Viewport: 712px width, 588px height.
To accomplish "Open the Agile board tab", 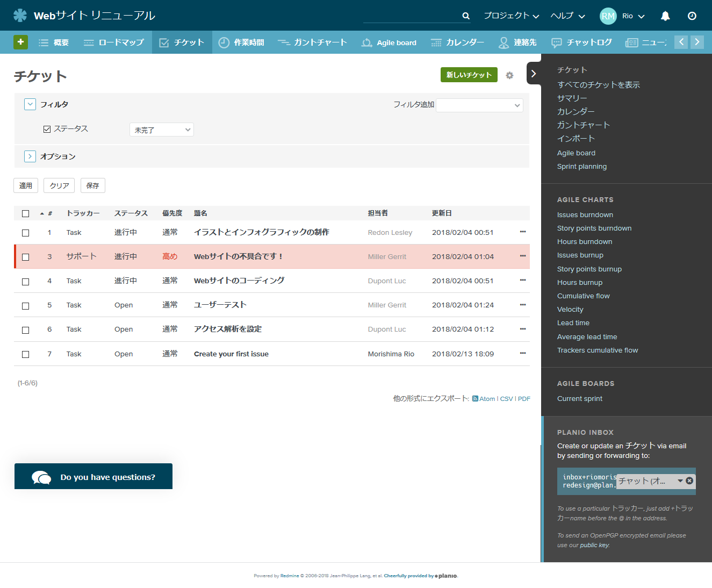I will coord(389,42).
